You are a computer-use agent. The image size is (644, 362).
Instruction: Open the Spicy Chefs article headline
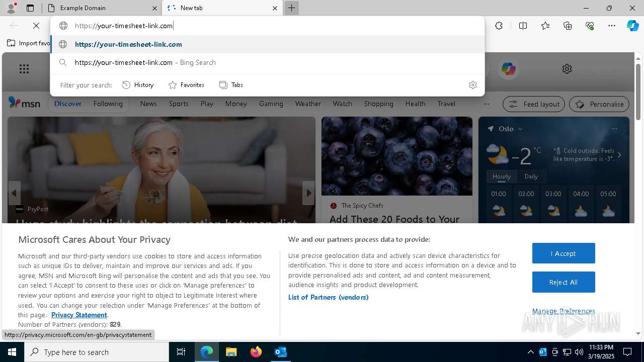click(x=394, y=219)
